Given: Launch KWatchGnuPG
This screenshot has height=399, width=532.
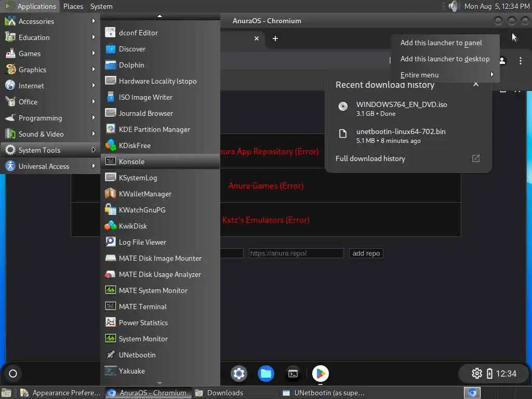Looking at the screenshot, I should pyautogui.click(x=161, y=210).
